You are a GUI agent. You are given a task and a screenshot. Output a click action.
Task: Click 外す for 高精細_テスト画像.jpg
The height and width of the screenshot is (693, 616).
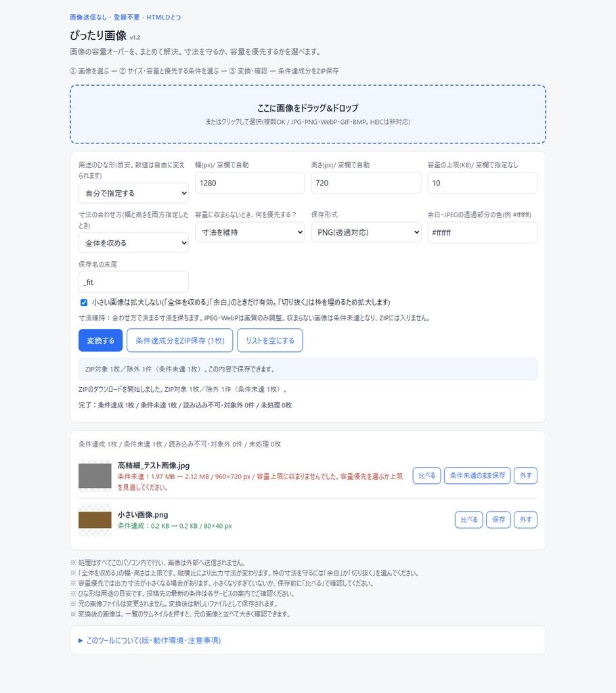[525, 476]
